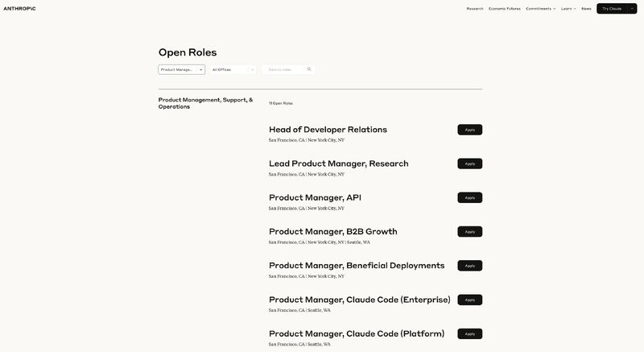This screenshot has width=644, height=352.
Task: Open Product Manager, API title
Action: point(315,198)
